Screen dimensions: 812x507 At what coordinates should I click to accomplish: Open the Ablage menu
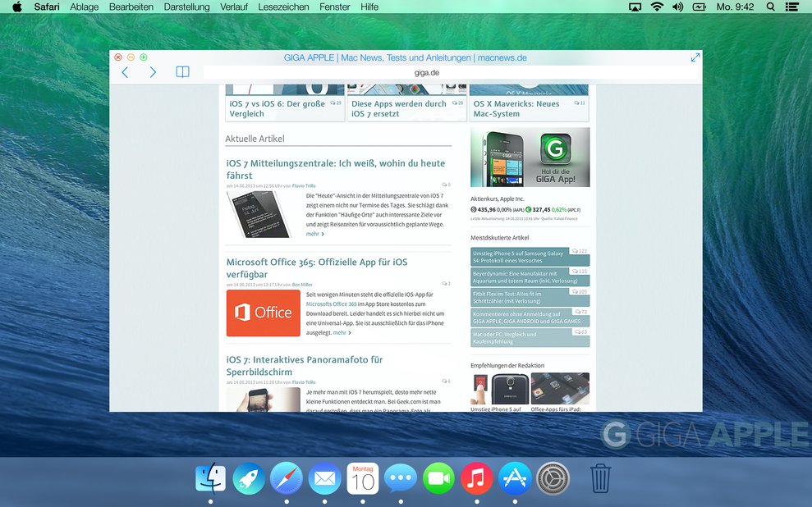tap(85, 7)
